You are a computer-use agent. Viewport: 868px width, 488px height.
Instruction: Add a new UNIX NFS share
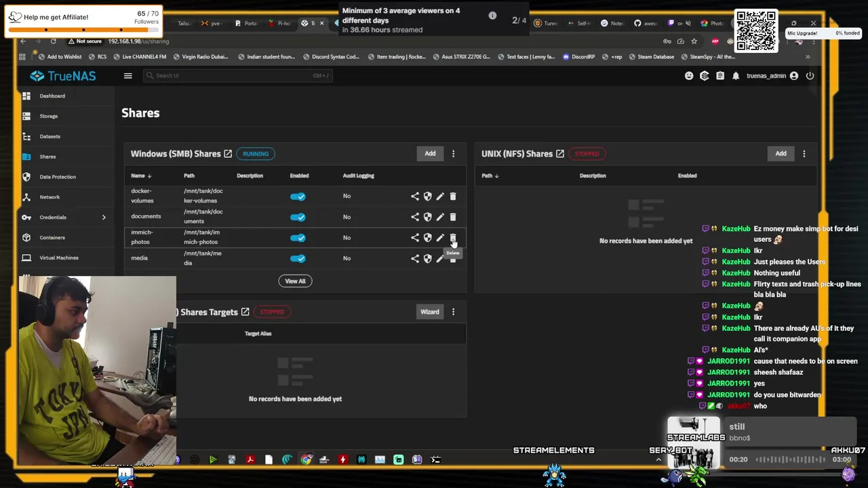pos(781,154)
